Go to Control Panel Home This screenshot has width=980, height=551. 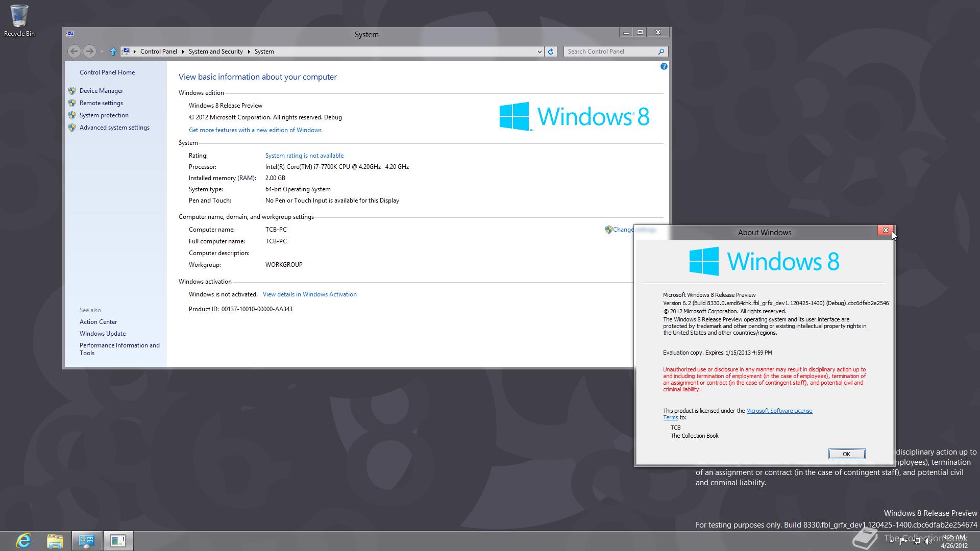point(107,72)
